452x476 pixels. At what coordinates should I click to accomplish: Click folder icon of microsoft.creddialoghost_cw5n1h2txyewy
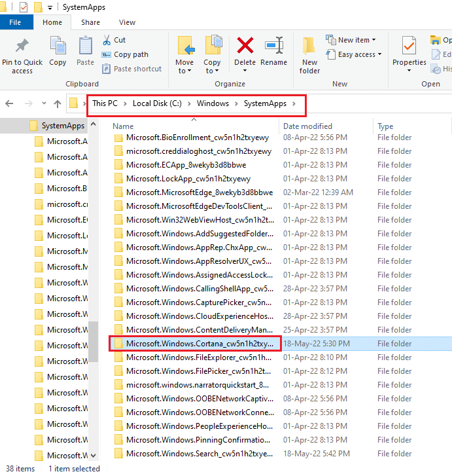click(x=118, y=151)
